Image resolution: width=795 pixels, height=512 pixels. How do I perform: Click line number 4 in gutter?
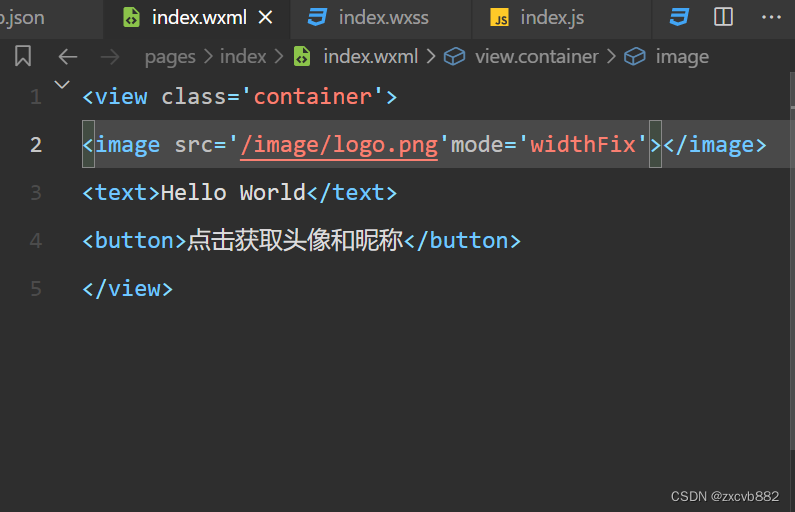(35, 241)
